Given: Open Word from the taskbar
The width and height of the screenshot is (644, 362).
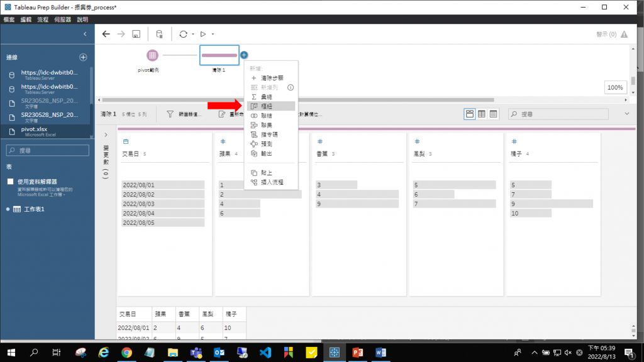Looking at the screenshot, I should (x=380, y=353).
